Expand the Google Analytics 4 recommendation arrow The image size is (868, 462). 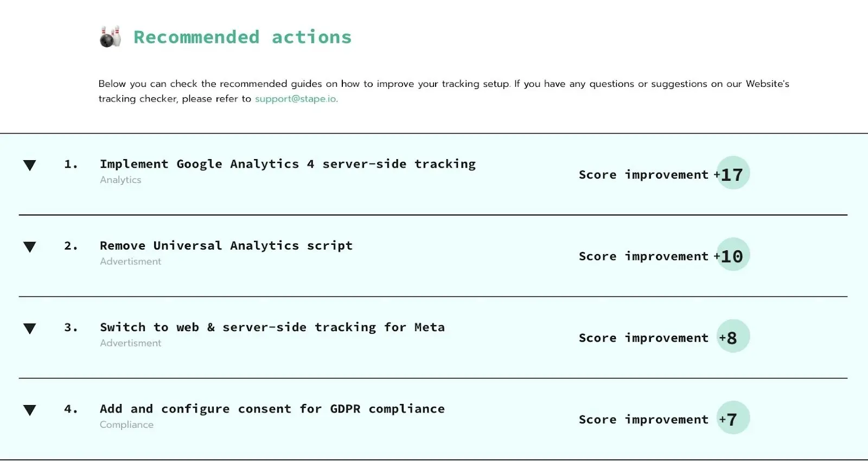point(30,166)
